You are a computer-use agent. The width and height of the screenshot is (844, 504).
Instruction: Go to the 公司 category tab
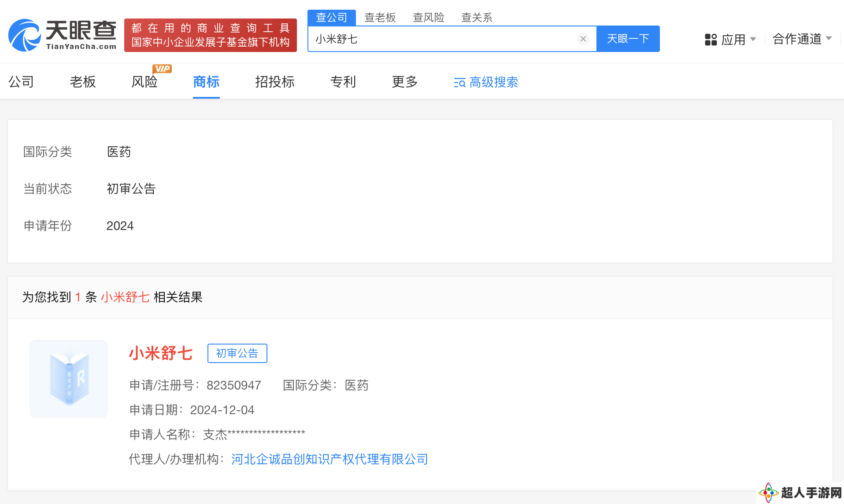[x=21, y=82]
